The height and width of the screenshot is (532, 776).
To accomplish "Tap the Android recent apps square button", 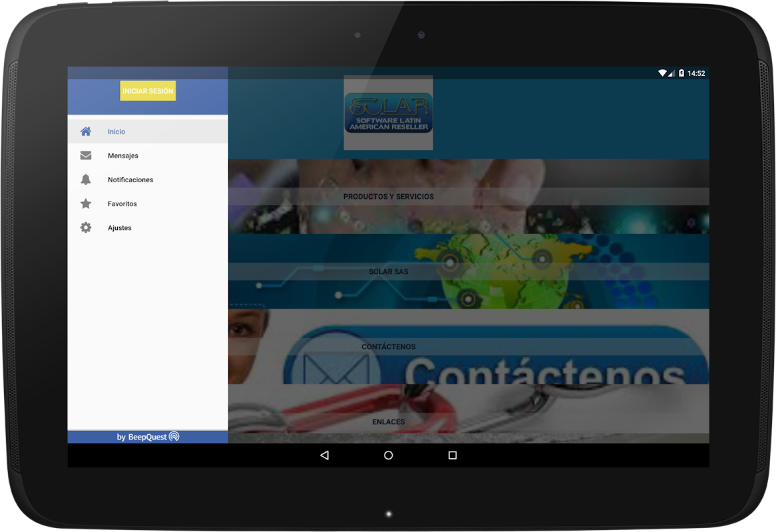I will click(x=453, y=456).
